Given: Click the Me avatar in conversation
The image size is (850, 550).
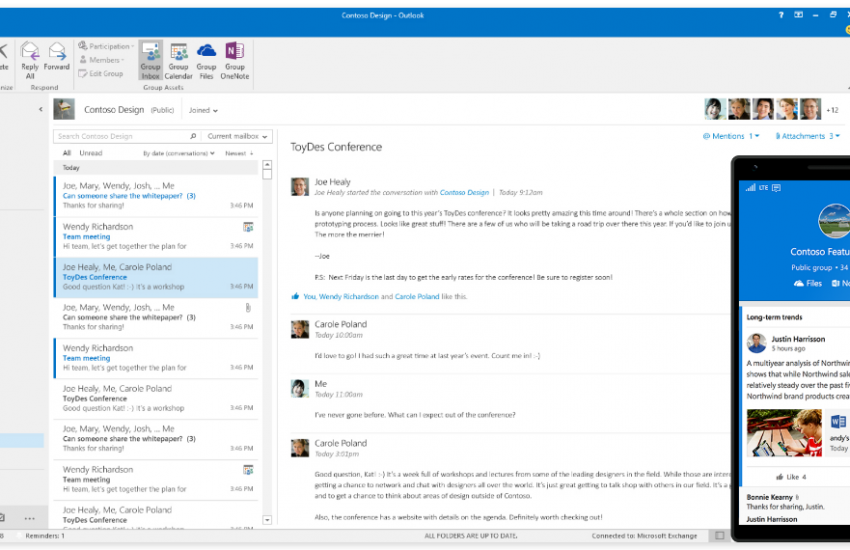Looking at the screenshot, I should [x=300, y=388].
